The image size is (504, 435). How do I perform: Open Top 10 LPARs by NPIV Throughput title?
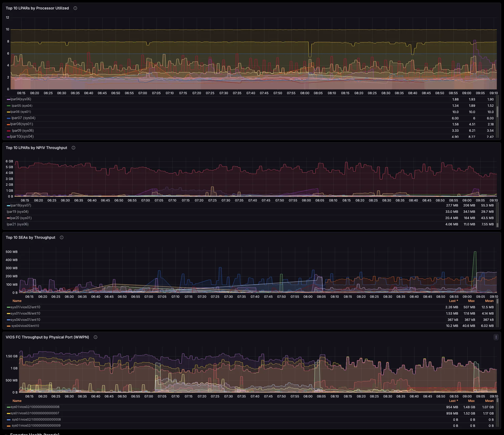pyautogui.click(x=36, y=148)
